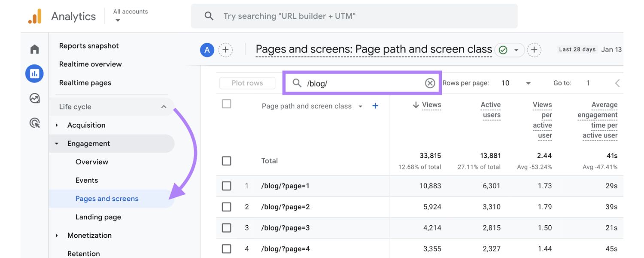Select Events under Engagement
The width and height of the screenshot is (644, 258).
[87, 180]
